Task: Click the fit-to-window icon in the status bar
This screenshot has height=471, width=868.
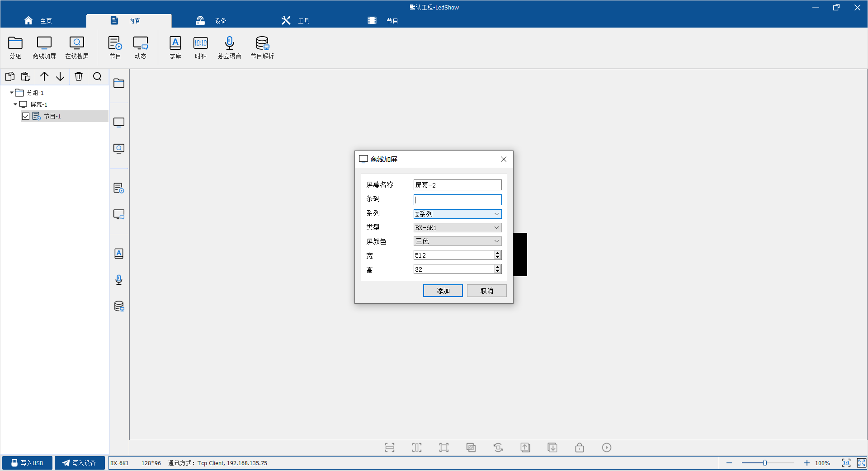Action: point(862,463)
